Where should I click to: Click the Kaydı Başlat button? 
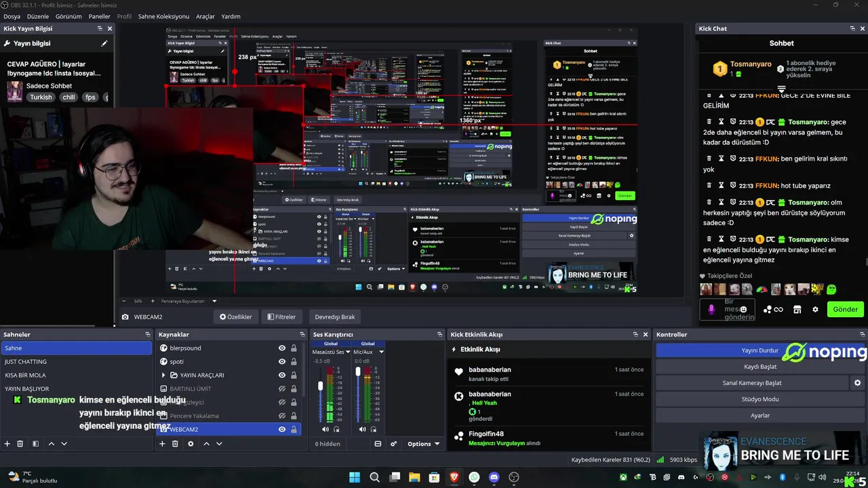click(x=759, y=367)
